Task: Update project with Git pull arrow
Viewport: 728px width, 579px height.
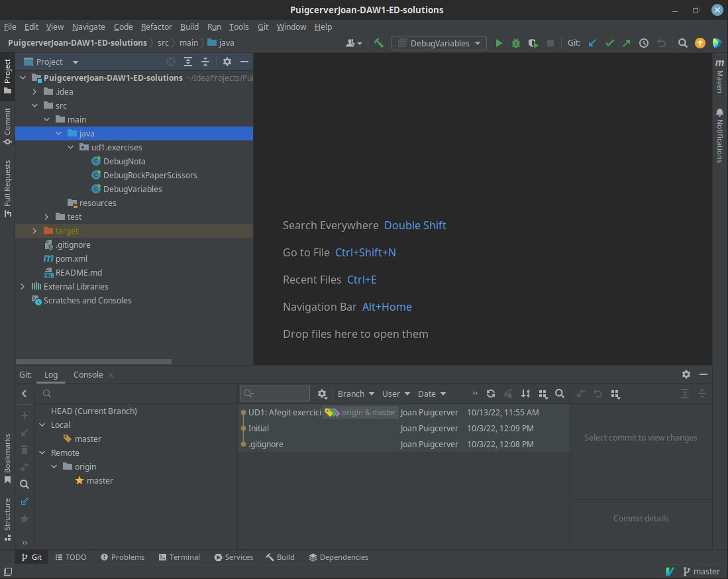Action: [x=592, y=43]
